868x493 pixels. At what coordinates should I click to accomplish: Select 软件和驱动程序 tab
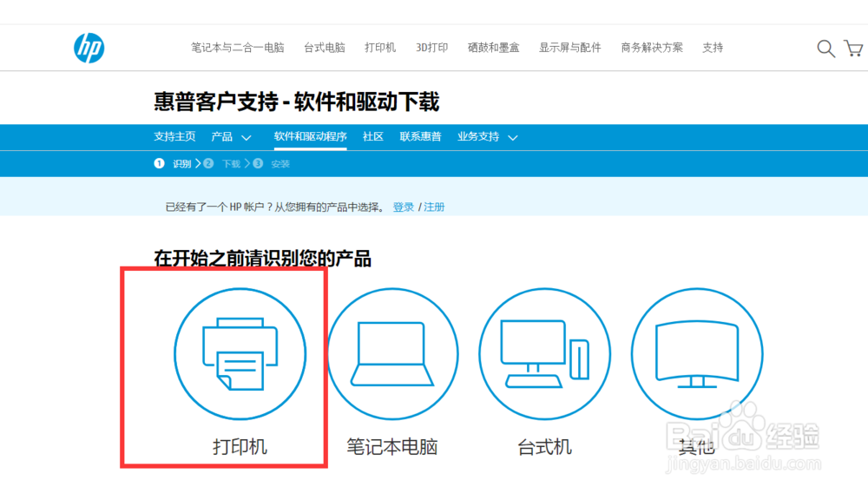(311, 136)
